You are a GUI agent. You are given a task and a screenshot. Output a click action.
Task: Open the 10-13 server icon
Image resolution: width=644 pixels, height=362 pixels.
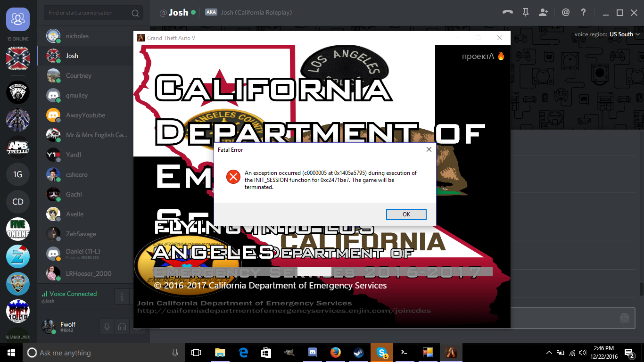tap(18, 311)
